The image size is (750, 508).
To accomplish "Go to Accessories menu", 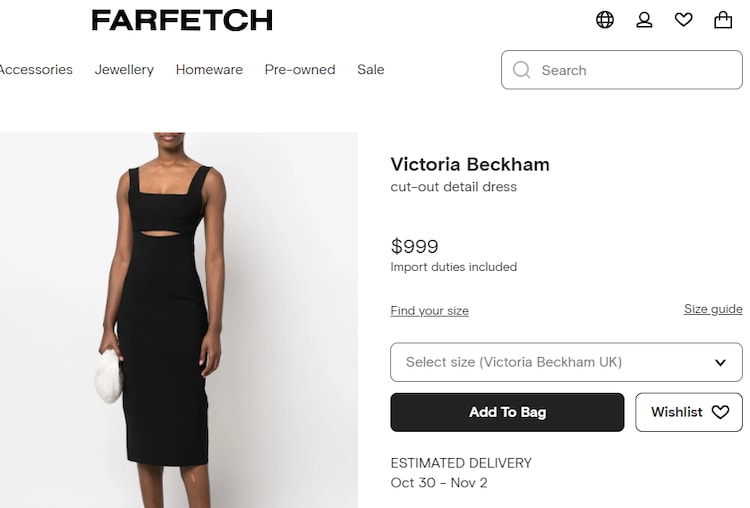I will (36, 70).
